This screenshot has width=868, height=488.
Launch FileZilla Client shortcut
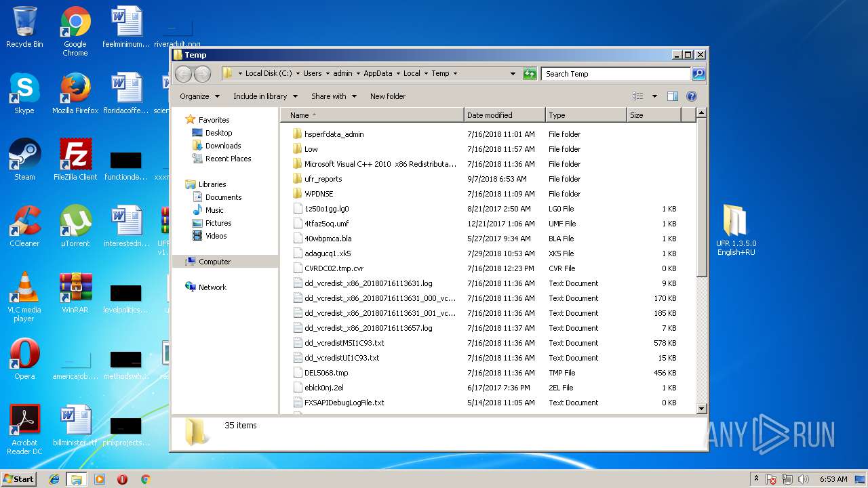pos(75,160)
